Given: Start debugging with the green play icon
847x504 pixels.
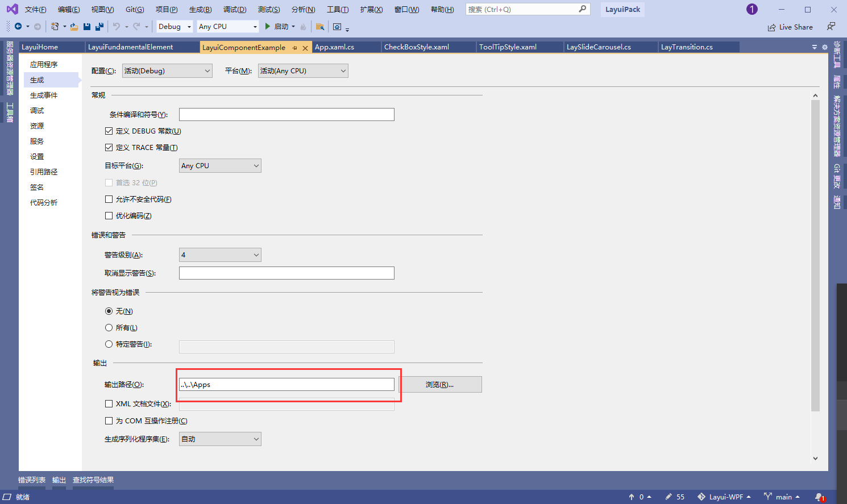Looking at the screenshot, I should pyautogui.click(x=267, y=26).
